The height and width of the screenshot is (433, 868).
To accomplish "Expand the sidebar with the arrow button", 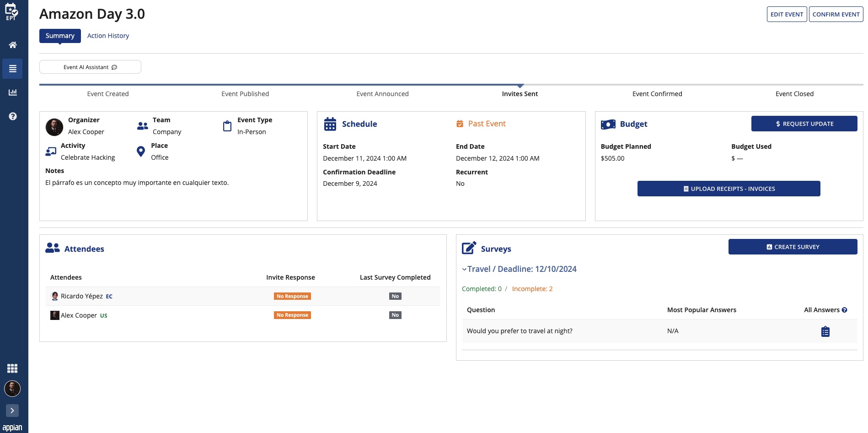I will pyautogui.click(x=12, y=411).
